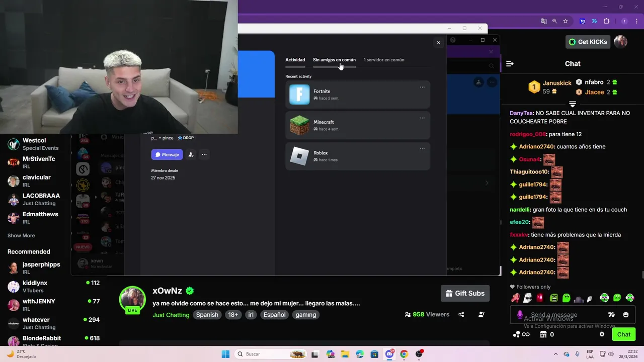Click the DanyTss username in chat
Viewport: 644px width, 362px height.
pos(522,113)
